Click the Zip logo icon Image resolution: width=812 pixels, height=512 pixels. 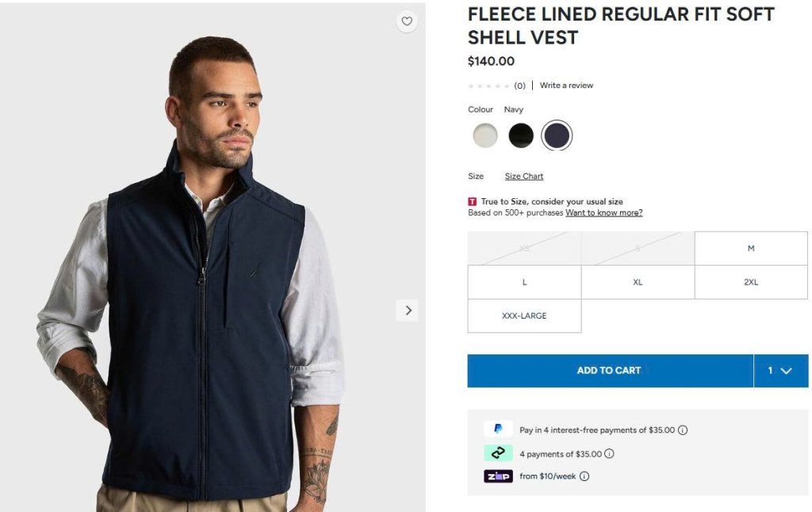point(498,476)
